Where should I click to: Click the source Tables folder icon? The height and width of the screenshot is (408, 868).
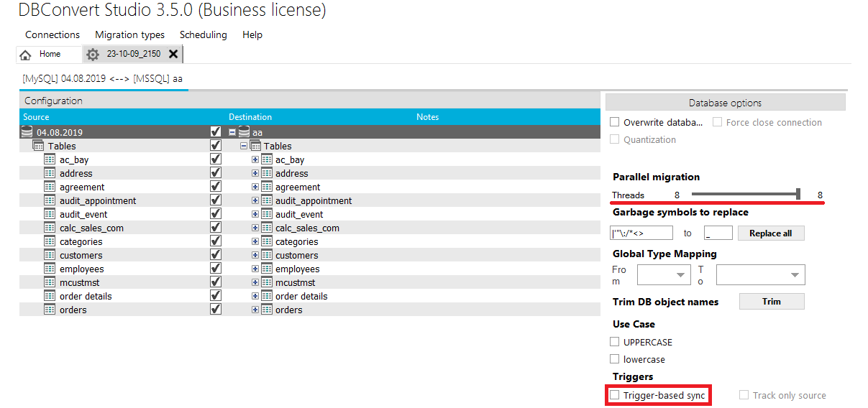pos(39,146)
